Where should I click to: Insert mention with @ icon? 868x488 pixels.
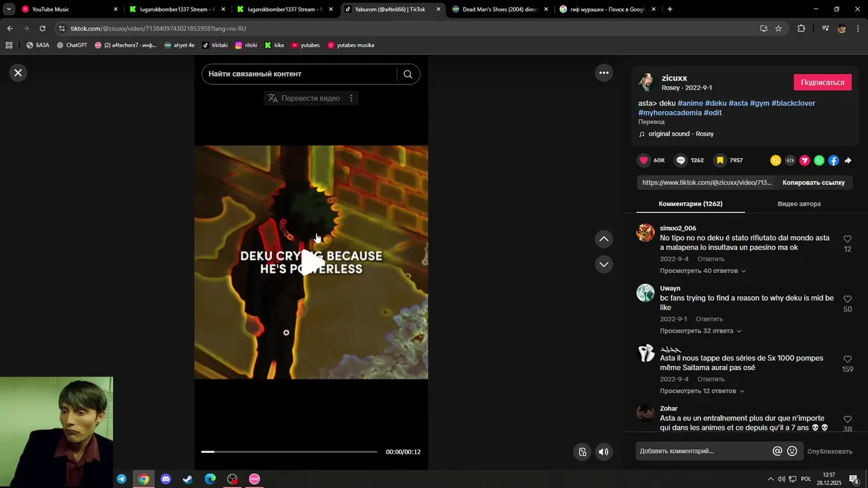(x=777, y=451)
